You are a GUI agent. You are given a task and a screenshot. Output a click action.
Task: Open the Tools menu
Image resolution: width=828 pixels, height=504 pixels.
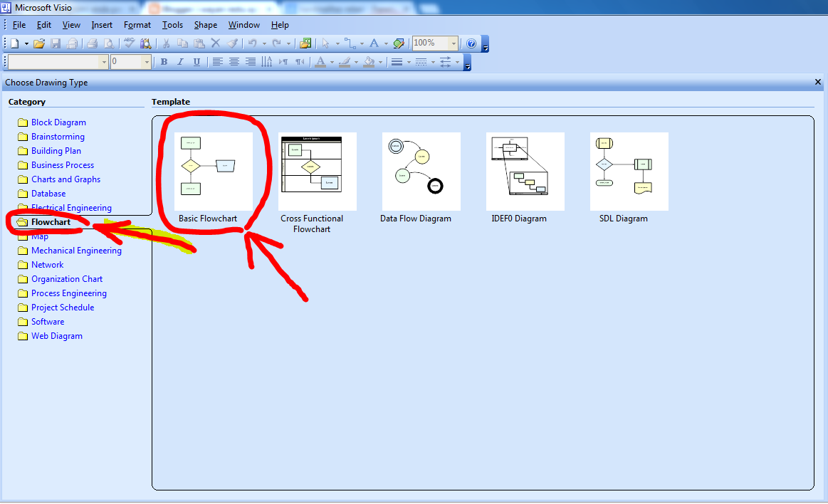(173, 25)
